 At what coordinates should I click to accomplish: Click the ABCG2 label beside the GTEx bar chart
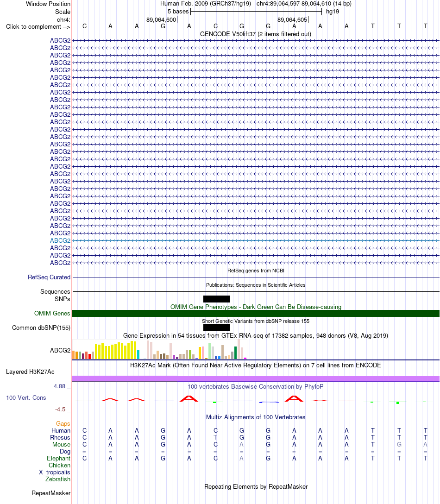60,350
